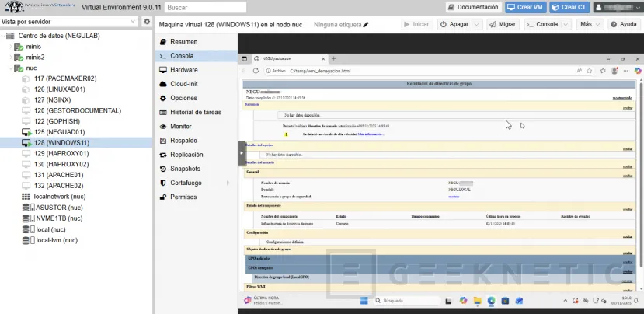Click the running 125 (NEGUAD01) VM icon
Screen dimensions: 644x314
26,132
